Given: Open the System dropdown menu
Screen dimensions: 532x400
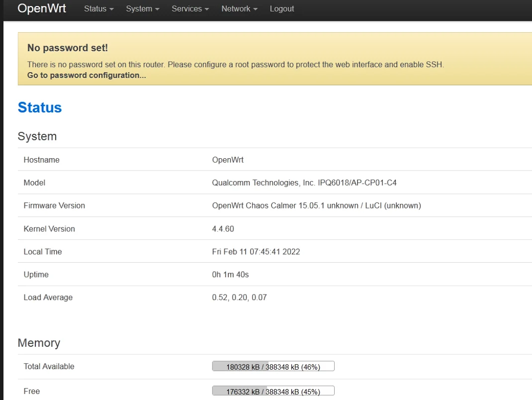Looking at the screenshot, I should coord(143,9).
